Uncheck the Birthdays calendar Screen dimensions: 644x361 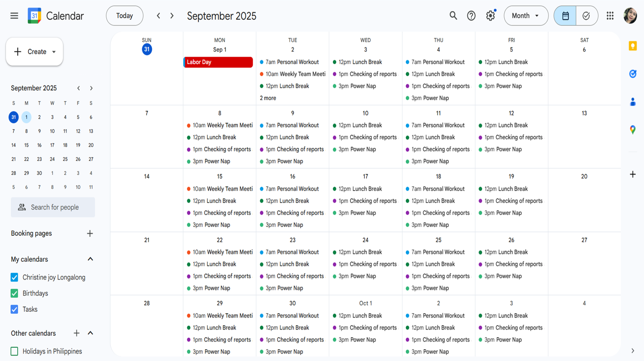click(x=14, y=293)
